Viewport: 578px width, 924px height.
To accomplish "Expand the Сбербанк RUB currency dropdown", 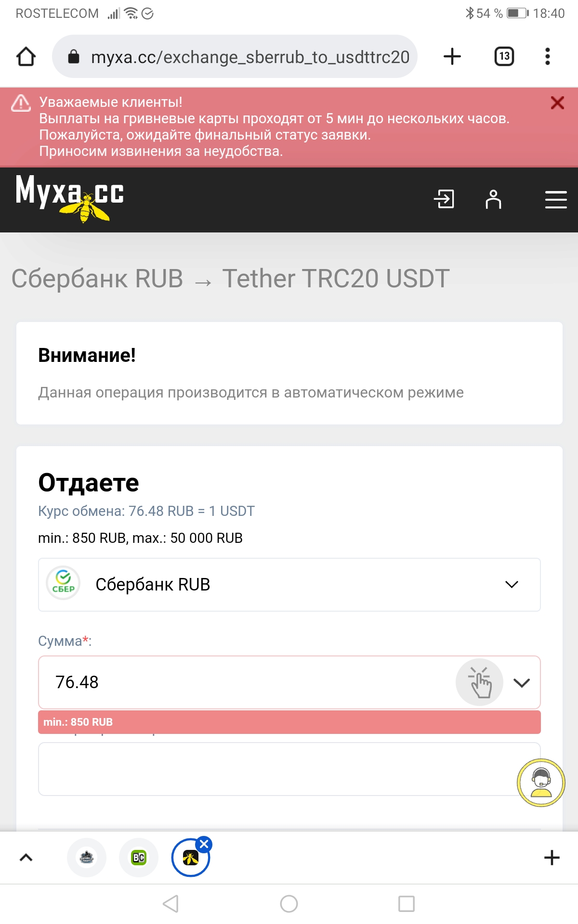I will pos(289,585).
